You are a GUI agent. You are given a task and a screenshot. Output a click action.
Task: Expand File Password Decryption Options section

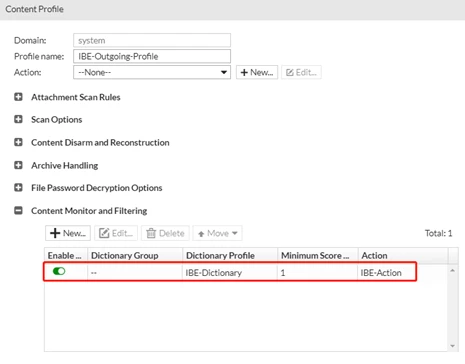pyautogui.click(x=18, y=188)
